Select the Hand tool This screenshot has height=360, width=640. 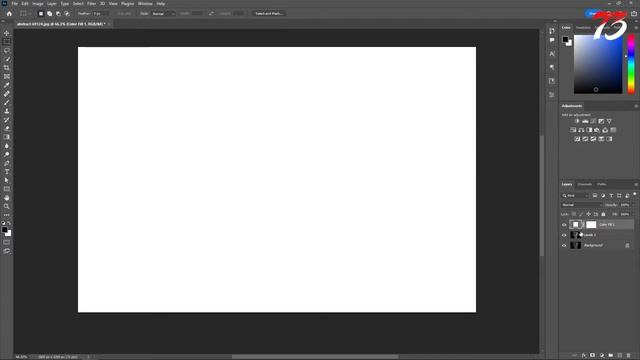(x=7, y=198)
